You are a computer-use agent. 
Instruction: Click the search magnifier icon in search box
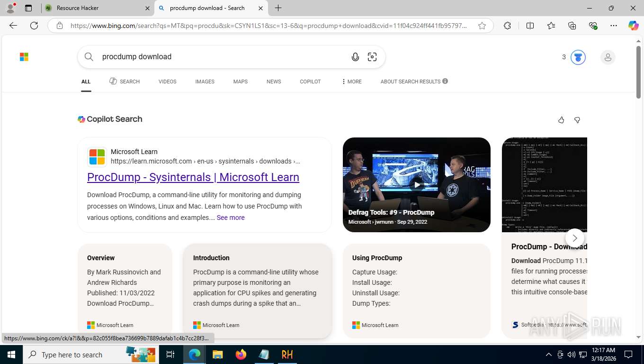point(89,57)
